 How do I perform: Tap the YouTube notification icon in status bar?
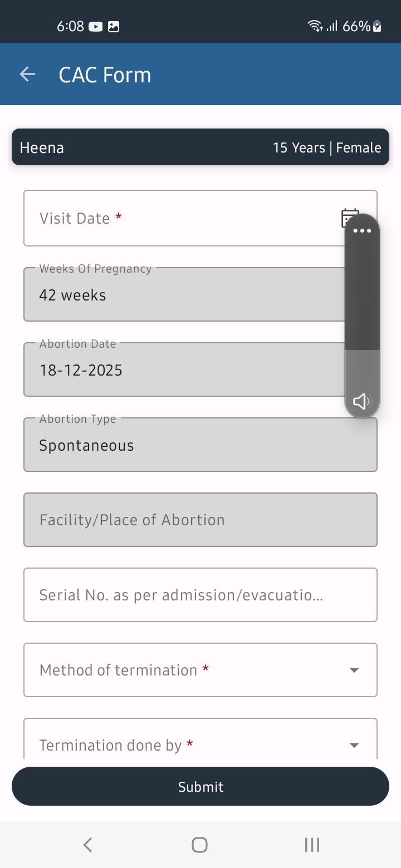coord(96,26)
